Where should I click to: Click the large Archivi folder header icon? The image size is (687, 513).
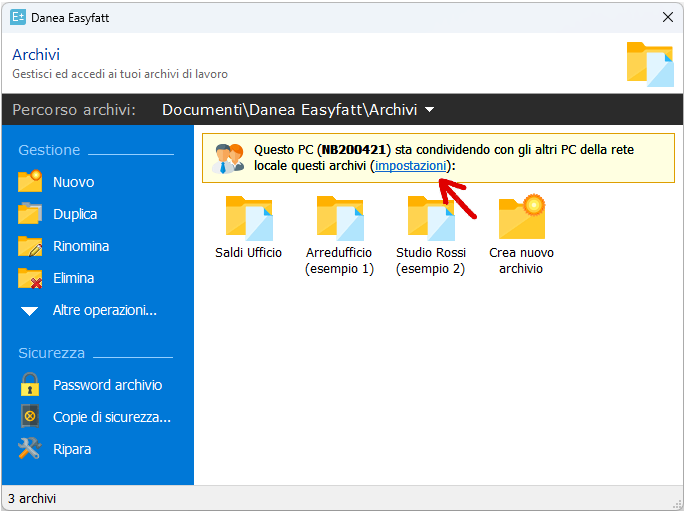coord(650,64)
